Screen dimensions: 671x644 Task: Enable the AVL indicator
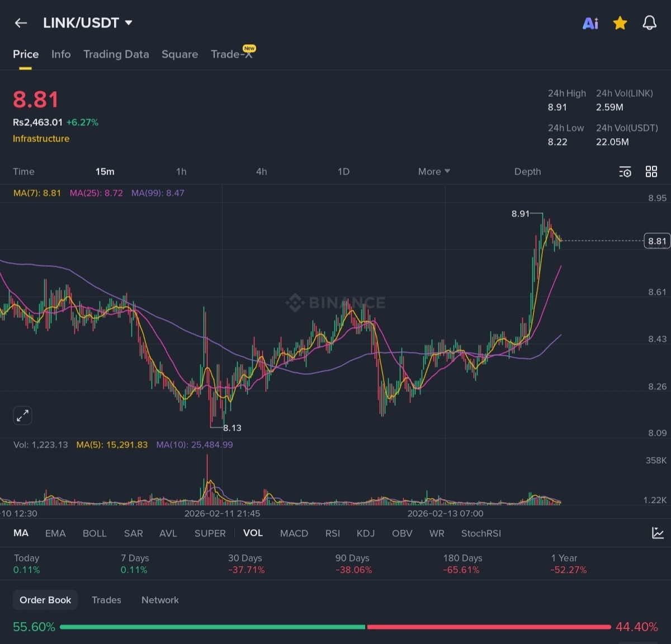[x=168, y=533]
